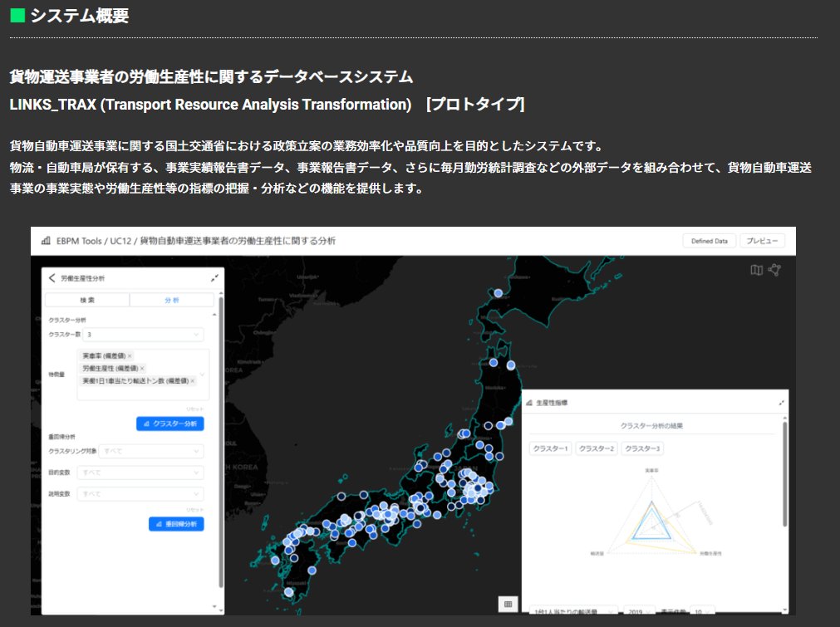Click the システム概要 heading
Image resolution: width=840 pixels, height=627 pixels.
(79, 16)
